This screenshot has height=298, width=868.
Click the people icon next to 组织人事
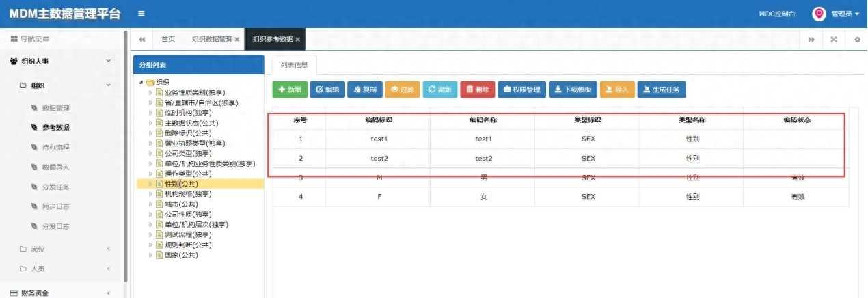[x=14, y=62]
